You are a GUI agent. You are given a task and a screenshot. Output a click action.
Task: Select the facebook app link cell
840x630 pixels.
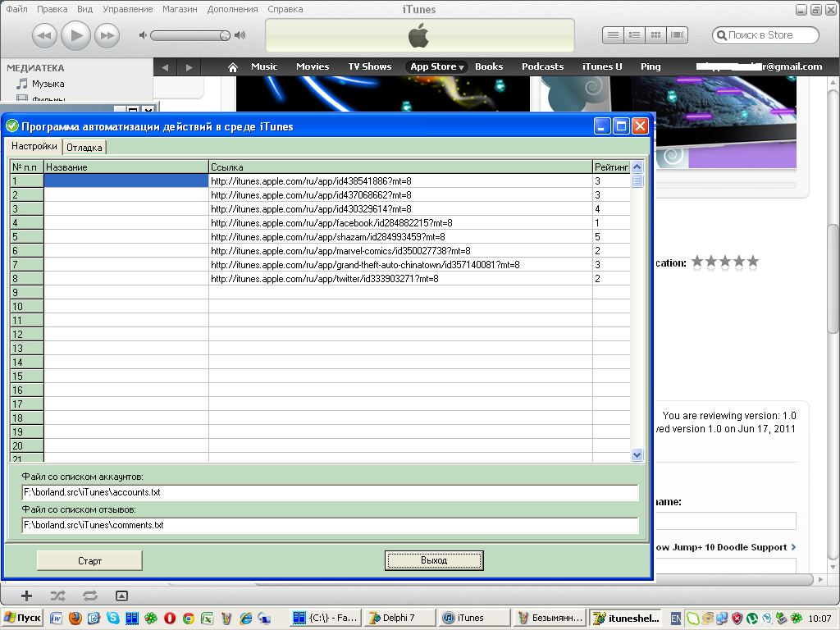[x=400, y=223]
